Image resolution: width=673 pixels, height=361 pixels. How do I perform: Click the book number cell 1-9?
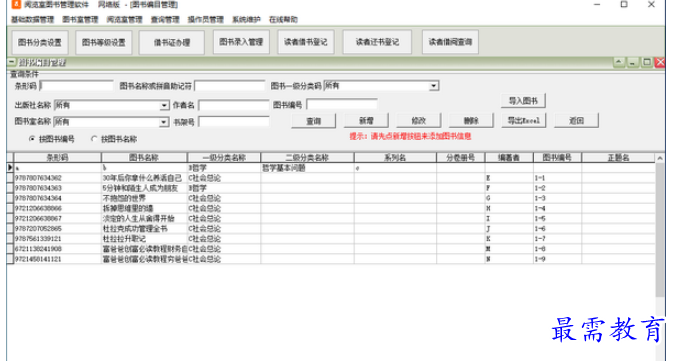[x=557, y=259]
